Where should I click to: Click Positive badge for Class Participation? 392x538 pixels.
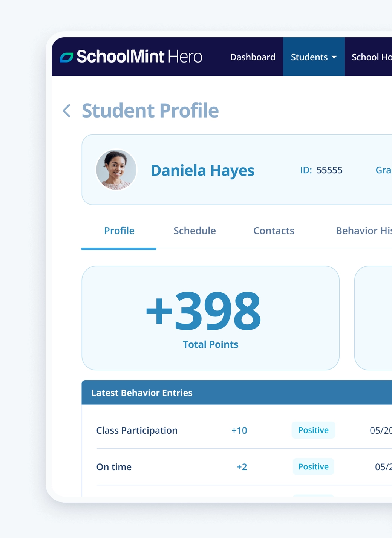[313, 430]
